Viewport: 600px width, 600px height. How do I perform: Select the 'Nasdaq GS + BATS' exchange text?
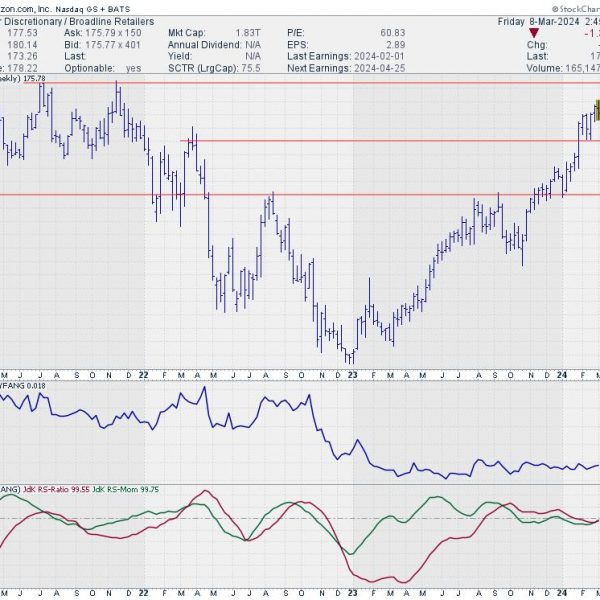[93, 9]
